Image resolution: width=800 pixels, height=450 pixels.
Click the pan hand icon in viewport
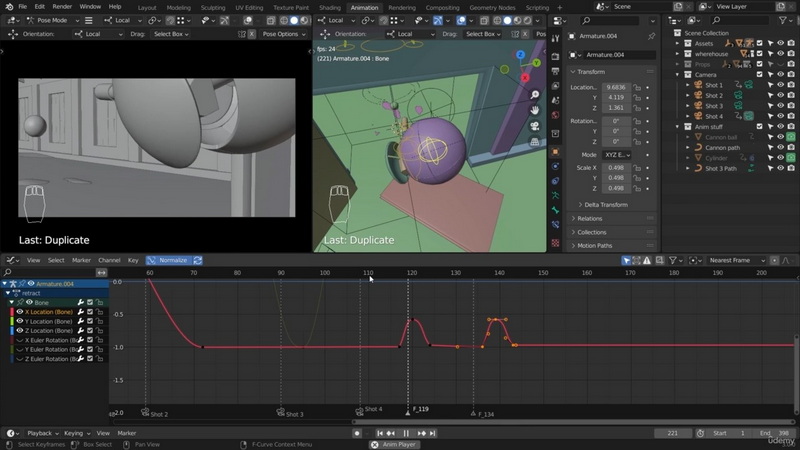(534, 110)
